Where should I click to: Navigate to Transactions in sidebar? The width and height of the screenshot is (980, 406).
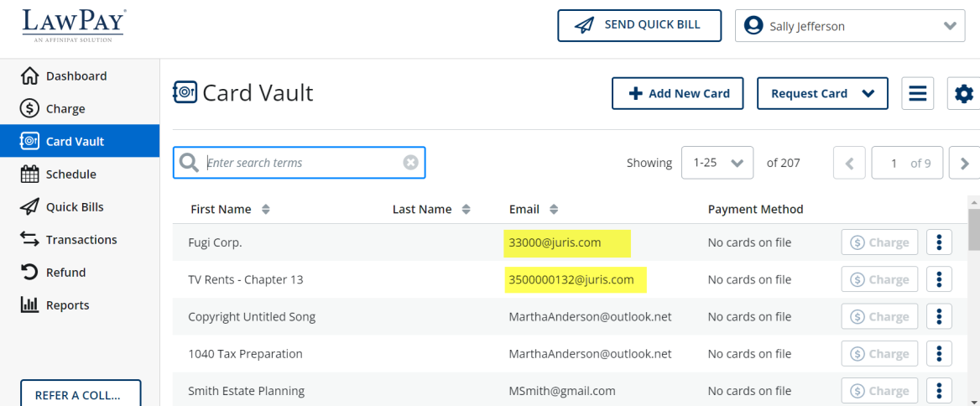pyautogui.click(x=81, y=240)
